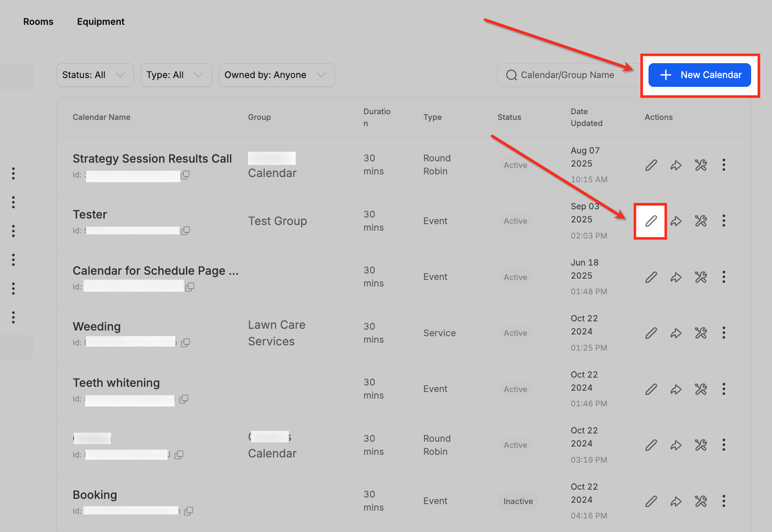The width and height of the screenshot is (772, 532).
Task: Click the Calendar Name column header
Action: (x=102, y=117)
